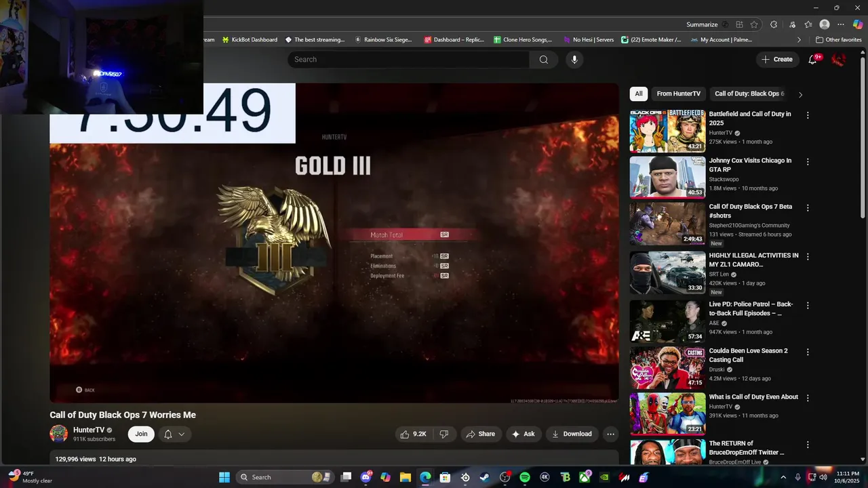Show hidden system tray icons chevron
This screenshot has width=868, height=488.
[783, 477]
